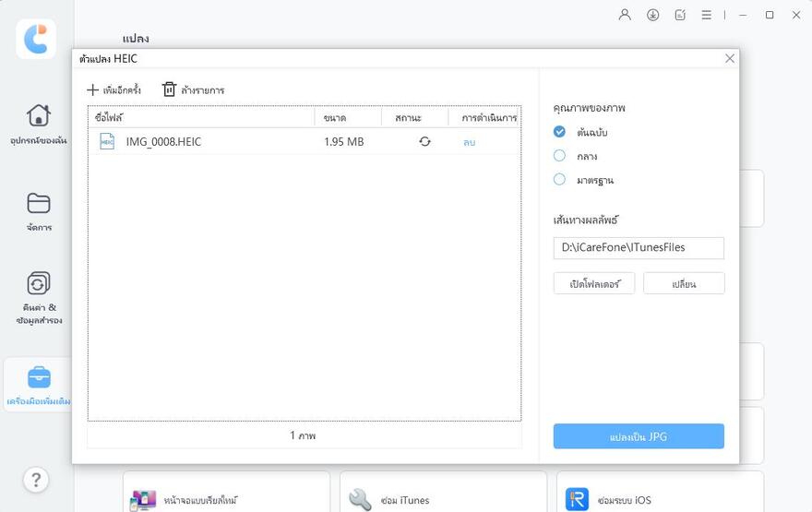The width and height of the screenshot is (812, 512).
Task: Click the help question mark icon
Action: point(35,480)
